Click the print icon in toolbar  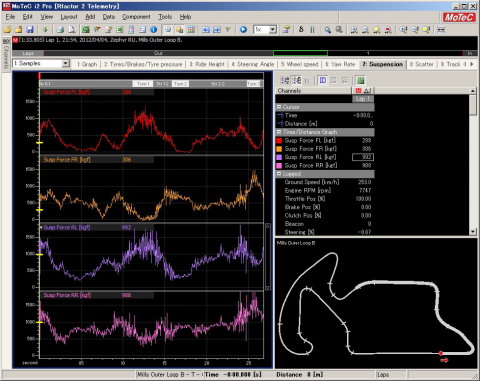60,30
